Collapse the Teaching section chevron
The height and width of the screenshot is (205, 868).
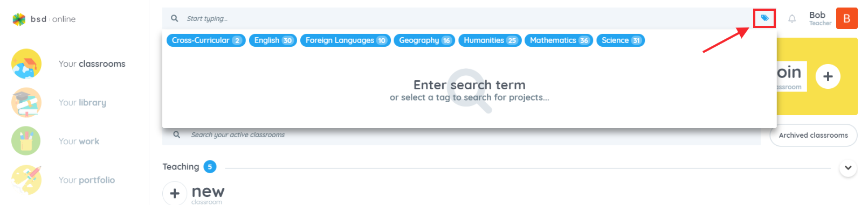tap(848, 168)
